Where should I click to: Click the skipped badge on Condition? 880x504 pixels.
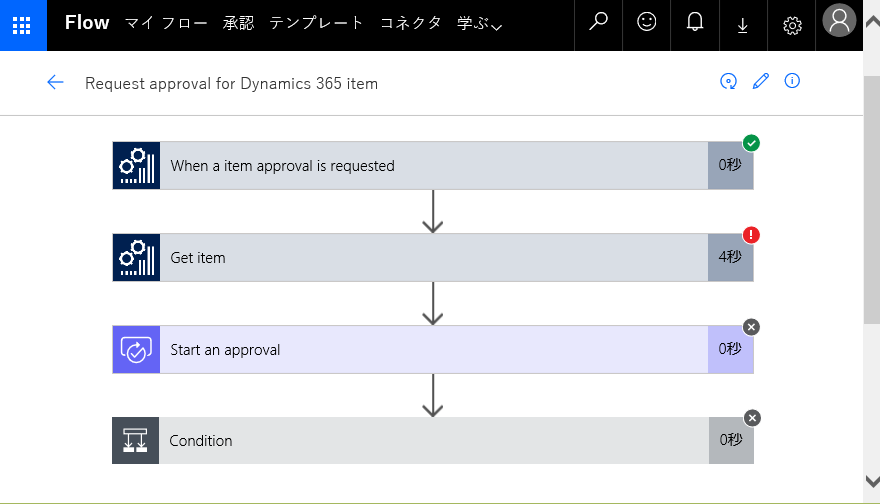752,418
